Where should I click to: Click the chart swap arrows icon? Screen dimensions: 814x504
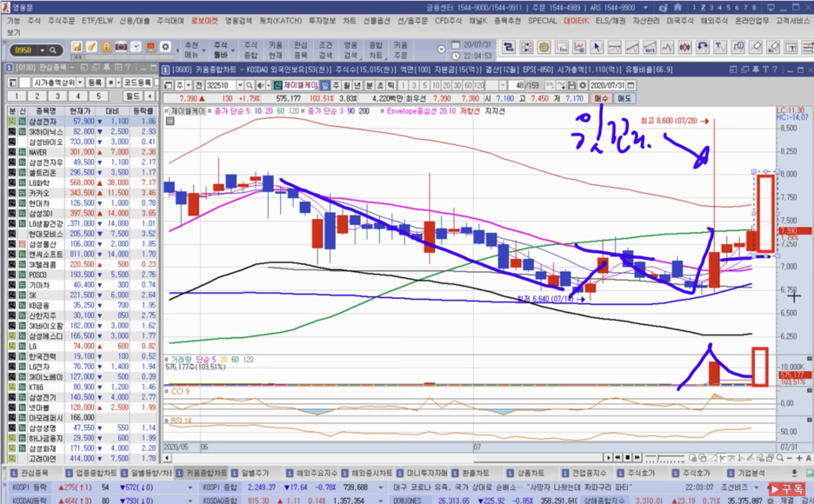pyautogui.click(x=508, y=48)
